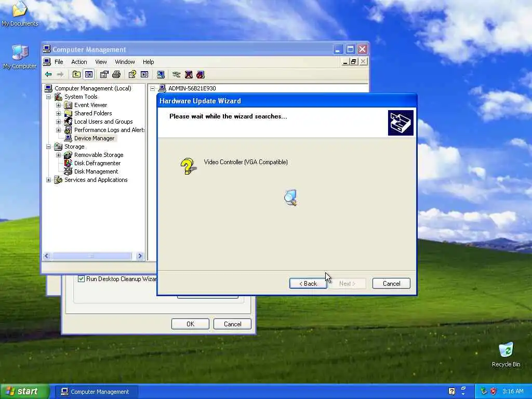The image size is (532, 399).
Task: Click the console tree horizontal scrollbar thumb
Action: click(91, 256)
